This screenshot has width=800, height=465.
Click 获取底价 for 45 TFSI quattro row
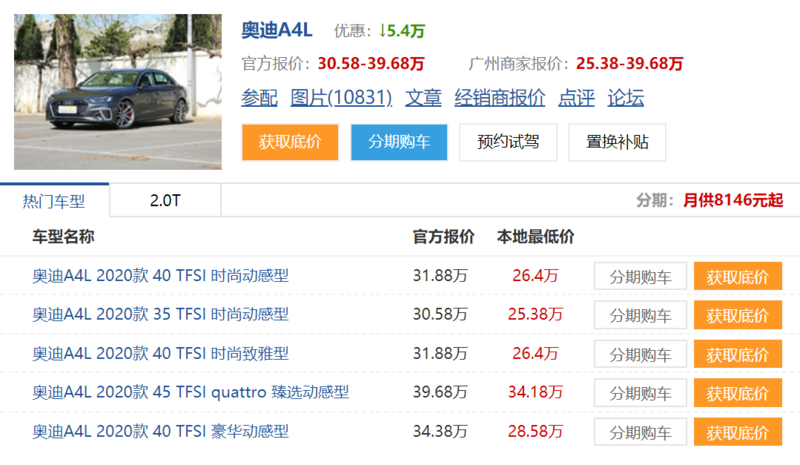tap(738, 393)
